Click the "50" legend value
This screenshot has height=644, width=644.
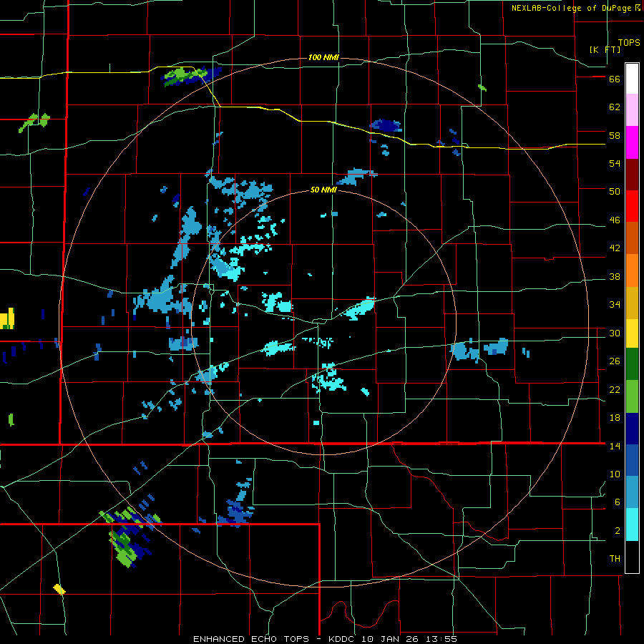coord(615,192)
